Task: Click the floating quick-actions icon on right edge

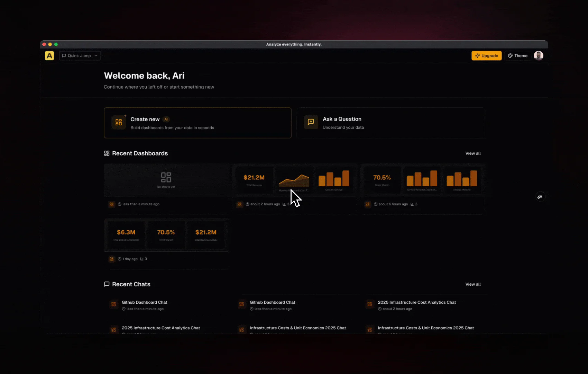Action: point(540,196)
